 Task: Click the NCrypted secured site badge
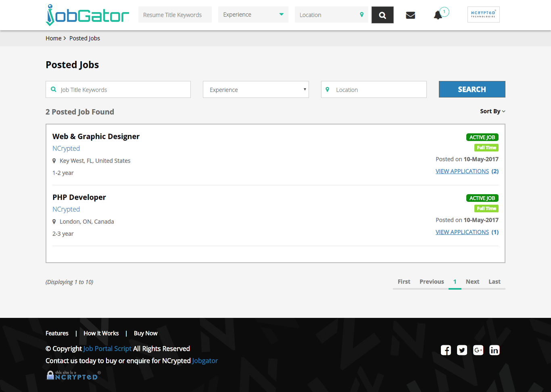coord(73,375)
